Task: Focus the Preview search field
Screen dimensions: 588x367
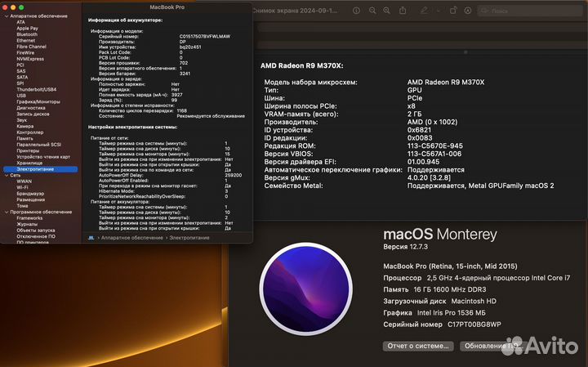Action: click(x=530, y=11)
